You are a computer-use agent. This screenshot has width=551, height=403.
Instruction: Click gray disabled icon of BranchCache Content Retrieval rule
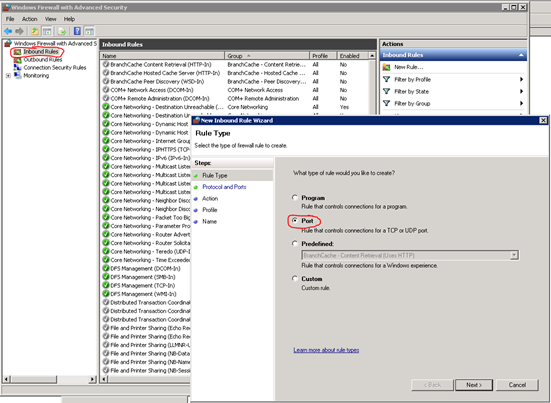click(x=106, y=64)
